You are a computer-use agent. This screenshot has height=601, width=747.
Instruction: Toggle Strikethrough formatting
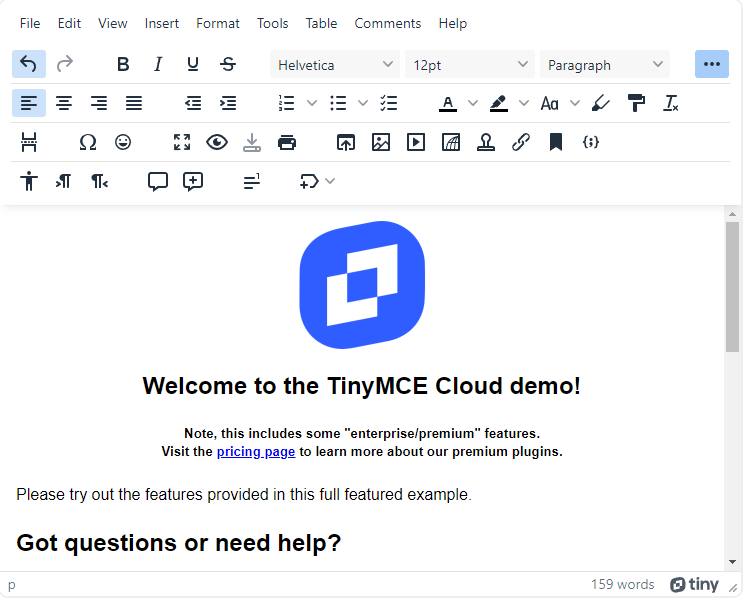228,64
